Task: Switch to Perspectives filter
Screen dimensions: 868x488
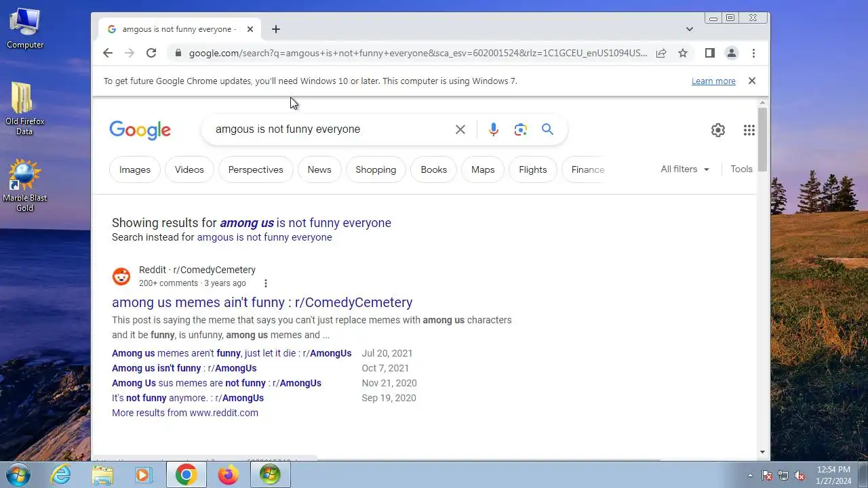Action: (256, 169)
